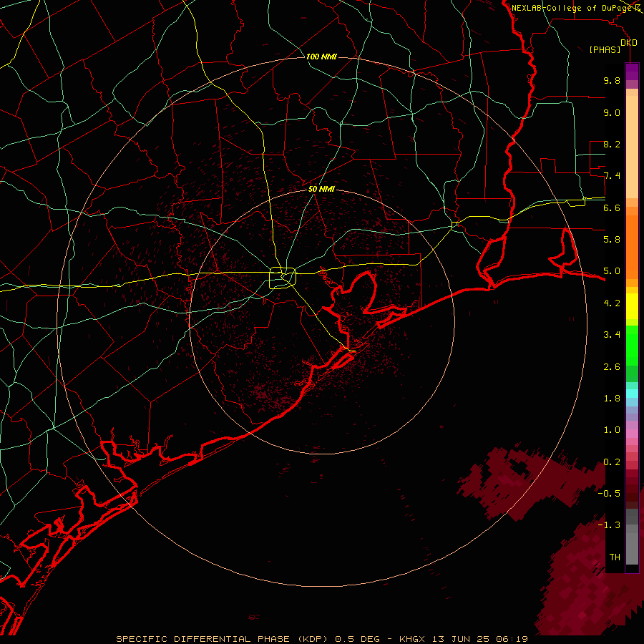Click the 1.0 value on the color scale
The height and width of the screenshot is (644, 644).
point(612,430)
